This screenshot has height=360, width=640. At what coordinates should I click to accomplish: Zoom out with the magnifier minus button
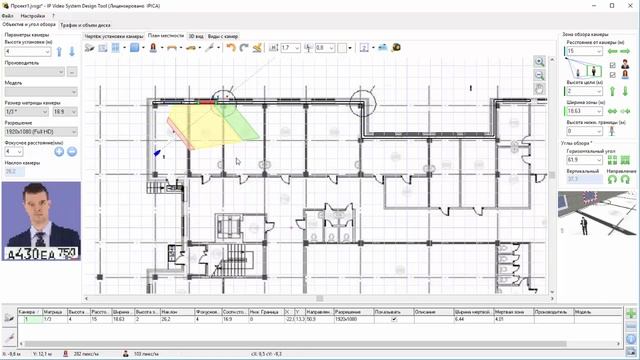(540, 75)
